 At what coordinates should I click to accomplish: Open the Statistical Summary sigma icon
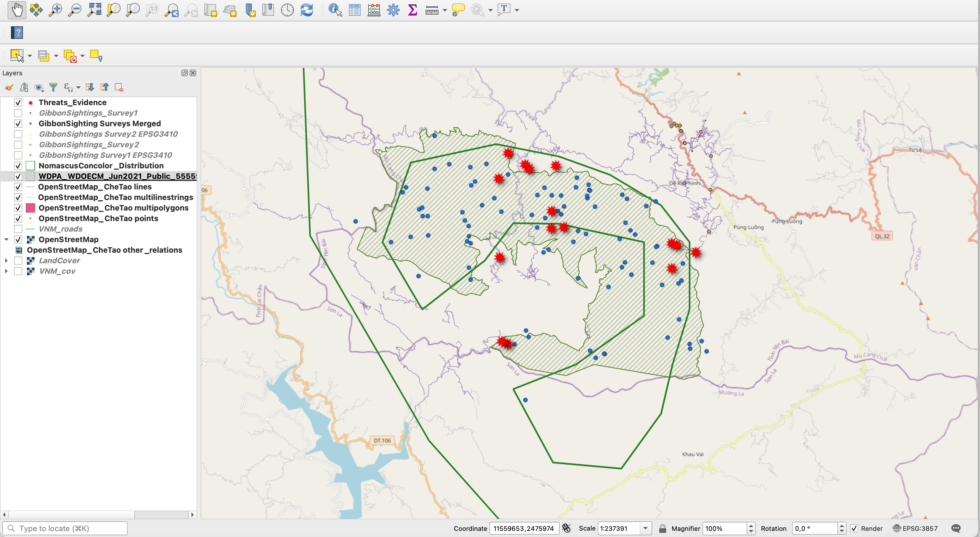(412, 10)
